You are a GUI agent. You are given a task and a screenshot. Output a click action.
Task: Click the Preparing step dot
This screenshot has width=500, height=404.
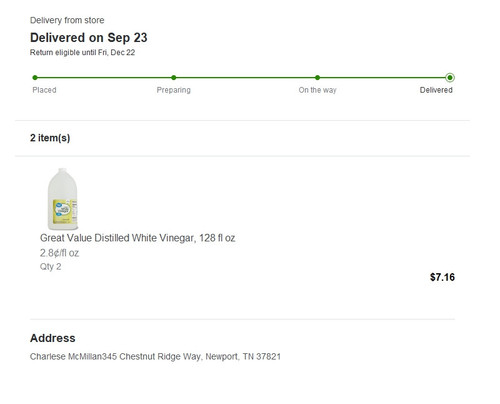click(174, 78)
